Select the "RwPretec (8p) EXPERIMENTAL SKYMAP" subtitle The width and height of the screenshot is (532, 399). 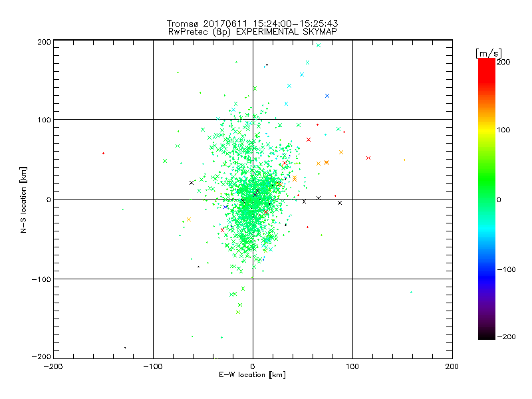pos(253,32)
